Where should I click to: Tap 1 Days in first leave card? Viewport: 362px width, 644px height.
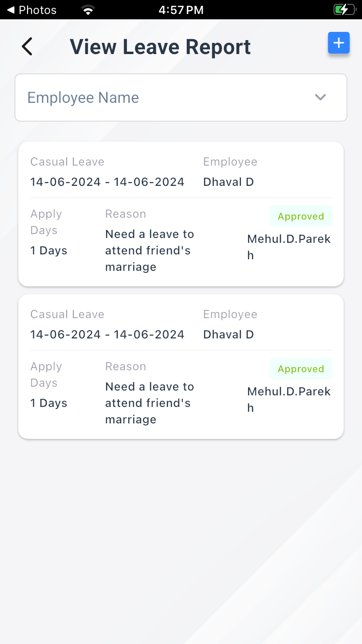coord(49,251)
